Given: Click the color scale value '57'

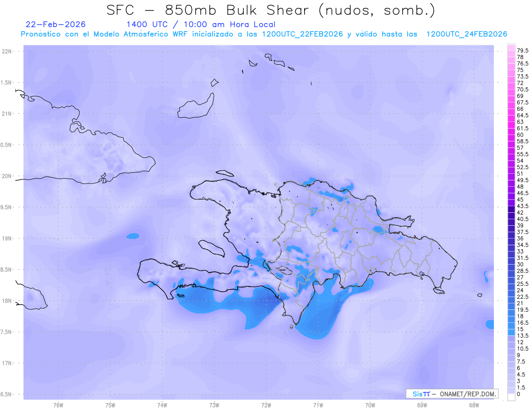Looking at the screenshot, I should pos(520,148).
